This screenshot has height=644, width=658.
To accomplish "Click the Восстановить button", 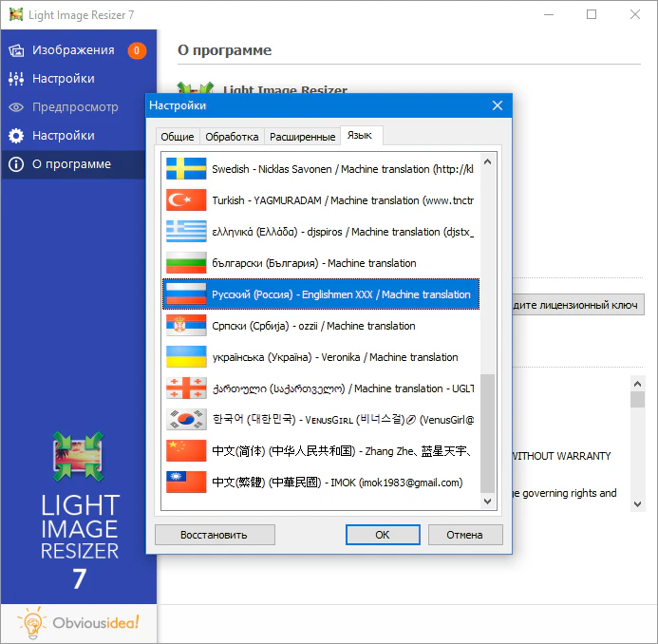I will [x=215, y=535].
